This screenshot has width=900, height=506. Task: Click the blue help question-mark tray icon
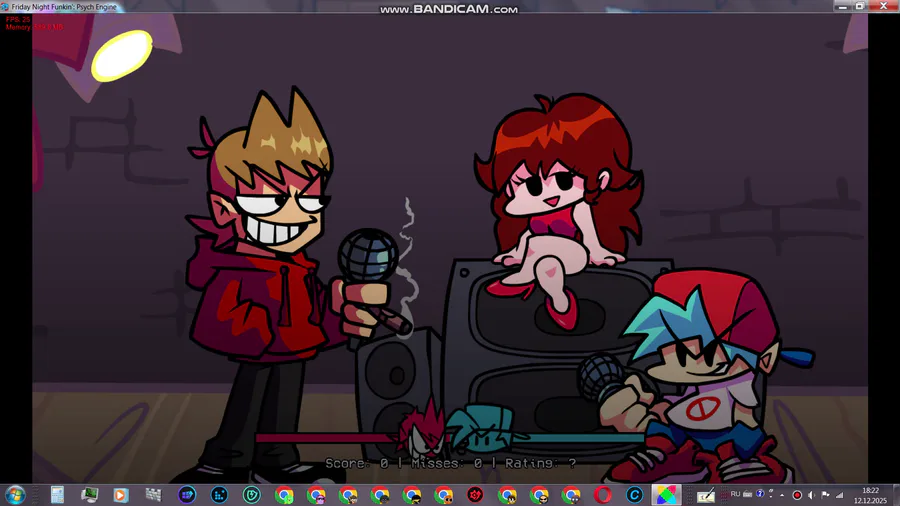tap(760, 493)
